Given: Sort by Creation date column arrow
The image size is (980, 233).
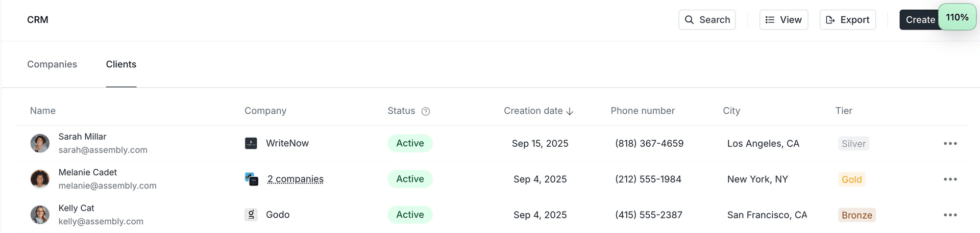Looking at the screenshot, I should point(570,111).
